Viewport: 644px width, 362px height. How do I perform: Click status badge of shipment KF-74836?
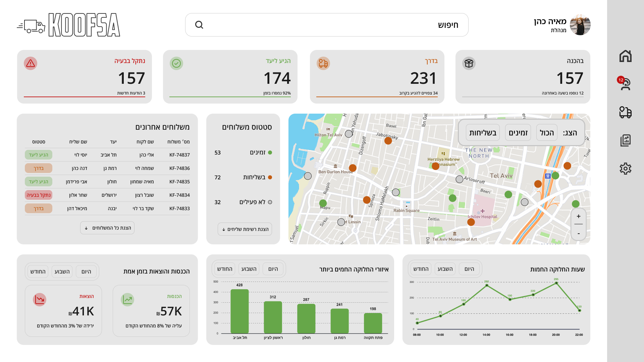click(x=39, y=168)
